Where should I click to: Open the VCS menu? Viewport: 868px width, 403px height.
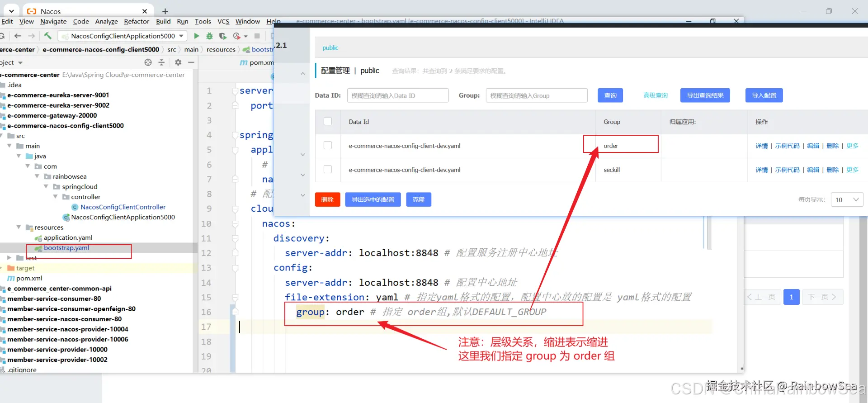pyautogui.click(x=223, y=21)
